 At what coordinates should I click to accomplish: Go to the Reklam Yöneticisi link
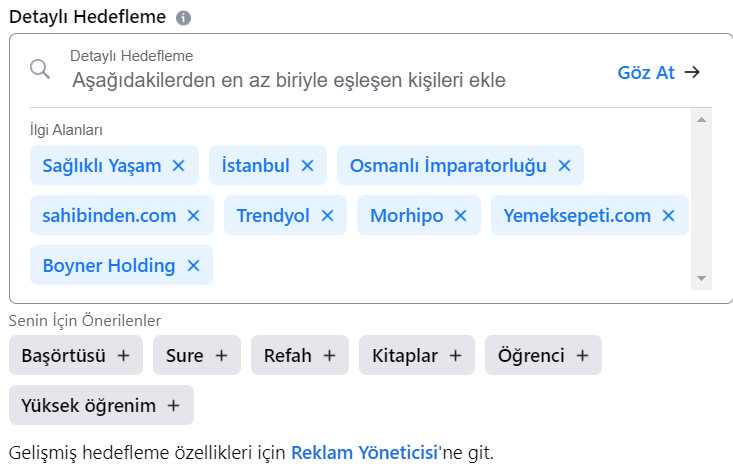click(x=365, y=453)
